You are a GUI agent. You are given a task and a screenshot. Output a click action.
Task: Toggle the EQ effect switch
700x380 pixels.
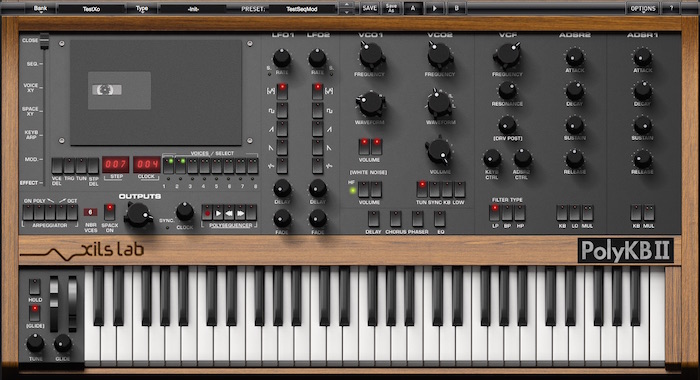coord(440,219)
